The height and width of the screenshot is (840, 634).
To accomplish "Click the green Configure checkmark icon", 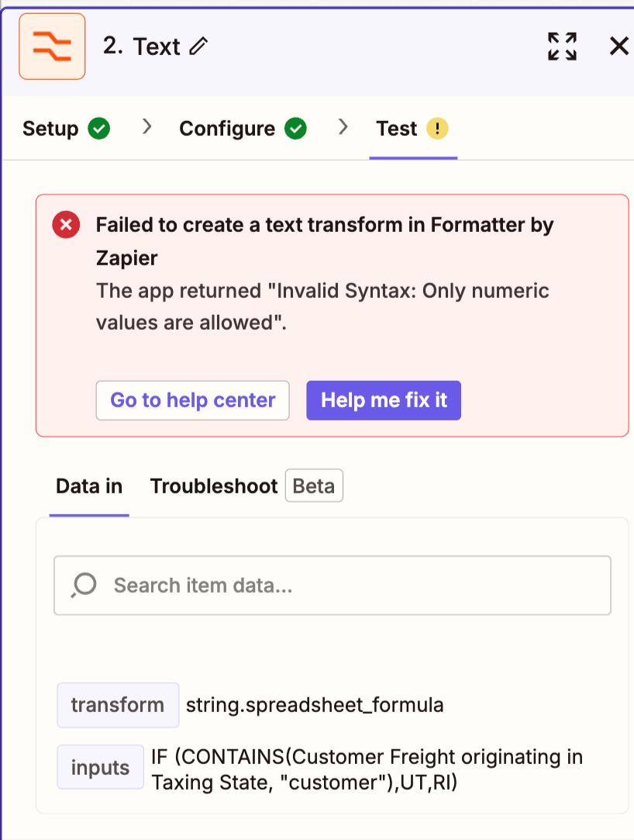I will [x=295, y=129].
